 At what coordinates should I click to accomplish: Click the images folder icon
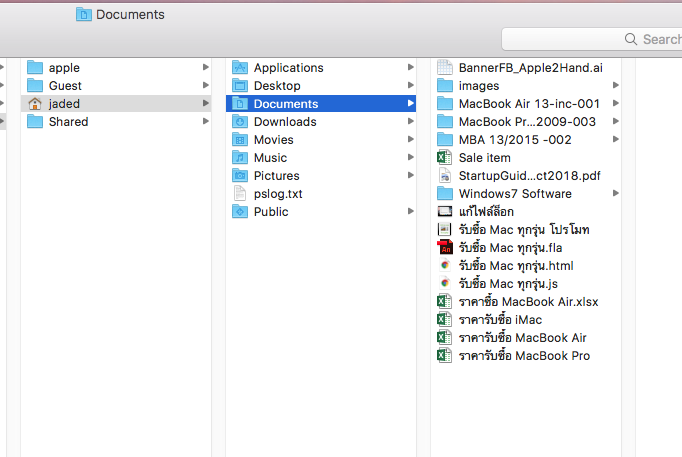(x=445, y=86)
